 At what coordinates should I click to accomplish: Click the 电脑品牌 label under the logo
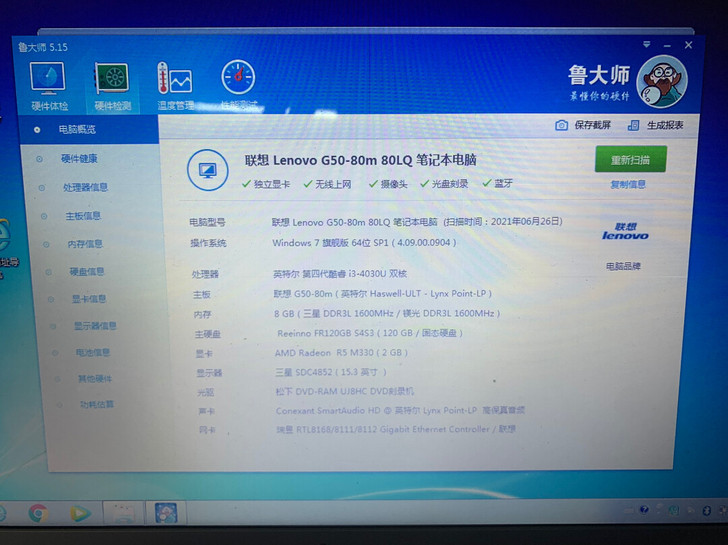click(x=623, y=266)
